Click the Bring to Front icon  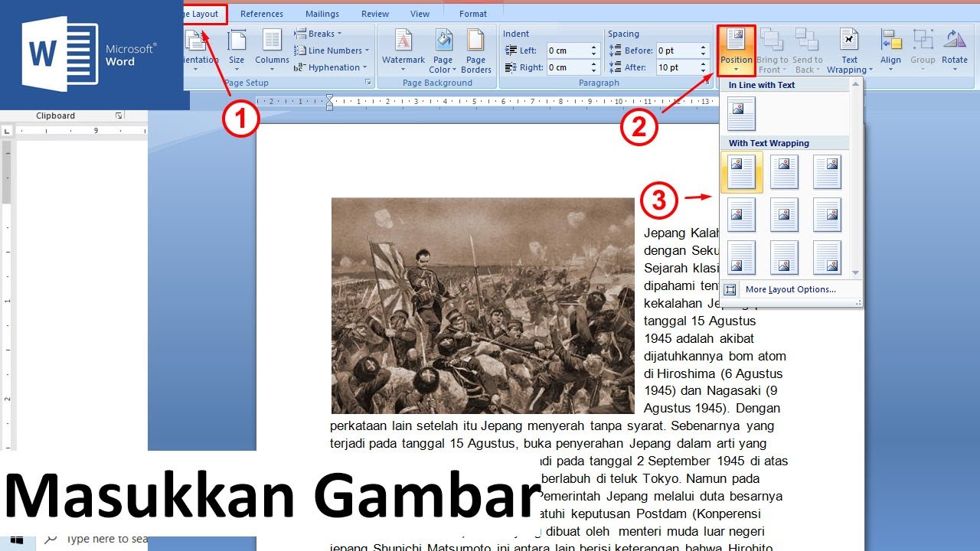click(772, 41)
